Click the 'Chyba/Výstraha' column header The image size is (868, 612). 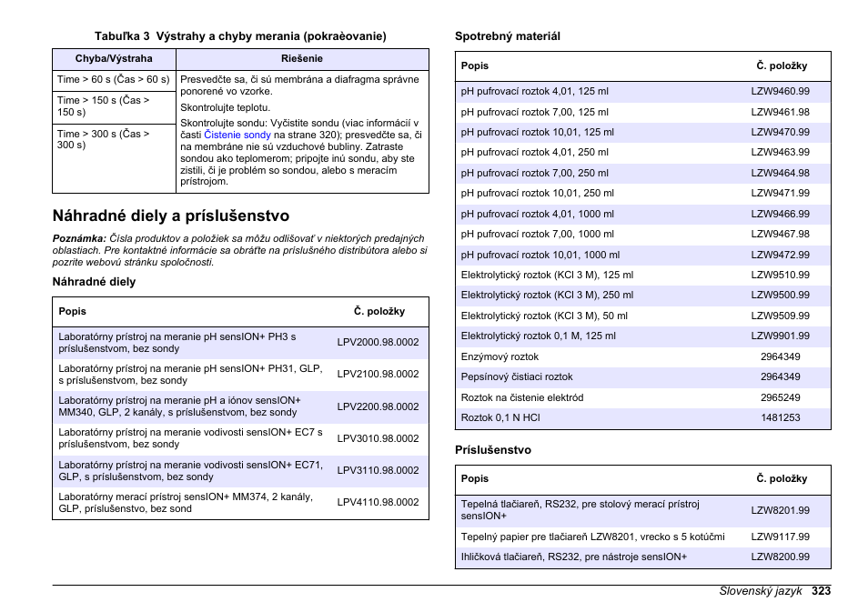[x=114, y=59]
